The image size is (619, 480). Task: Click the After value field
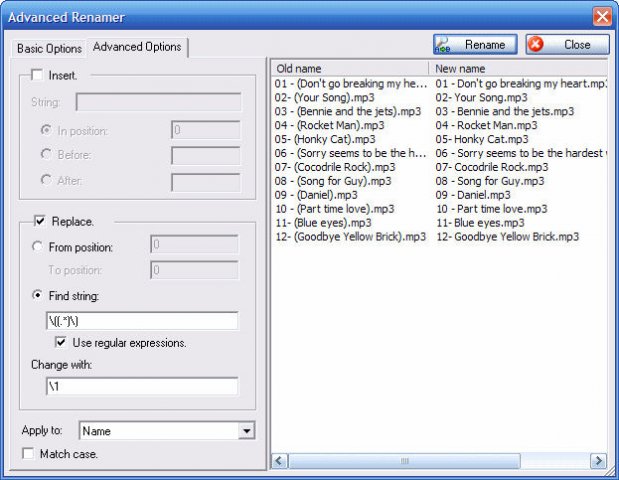(206, 182)
